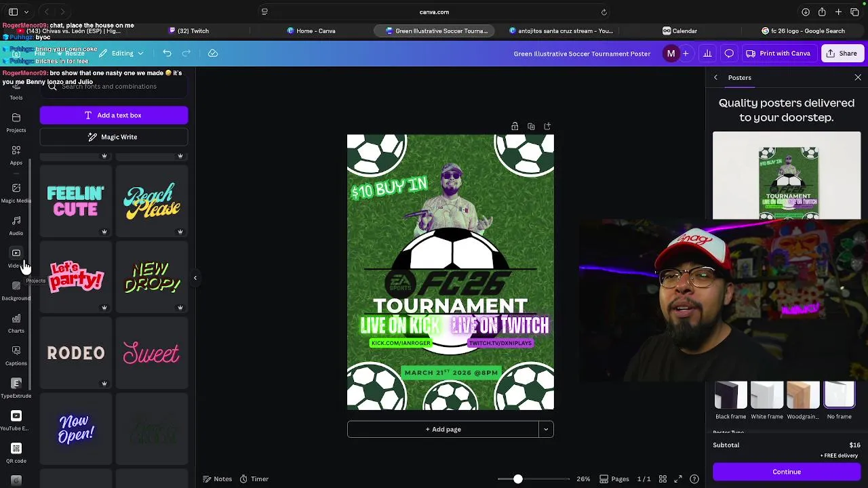Screen dimensions: 868x488
Task: Switch to the Calendar browser tab
Action: [x=680, y=30]
